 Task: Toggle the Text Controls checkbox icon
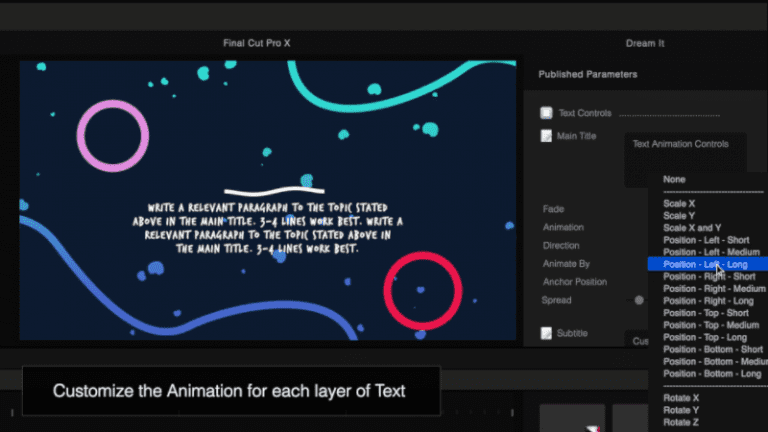click(546, 113)
